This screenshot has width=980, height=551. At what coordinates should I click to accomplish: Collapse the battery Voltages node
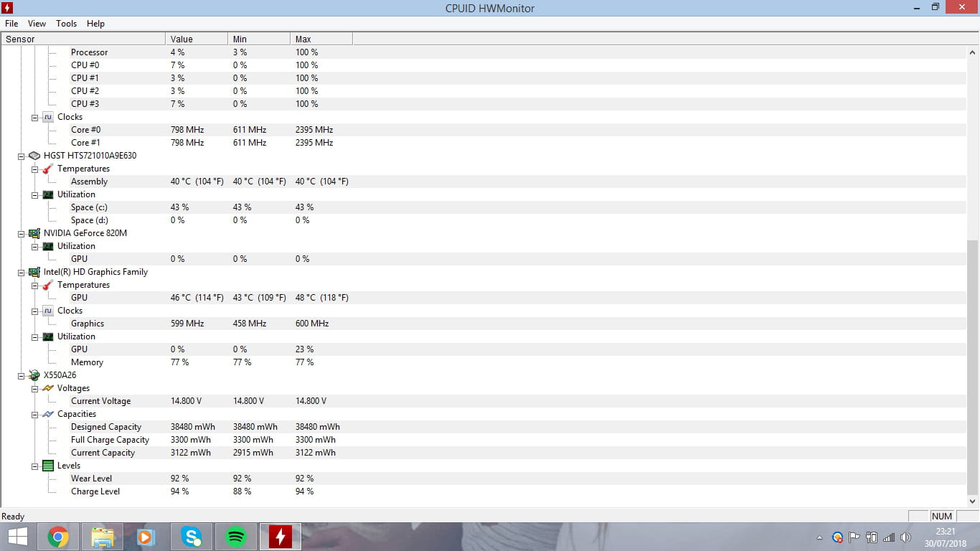pos(34,388)
